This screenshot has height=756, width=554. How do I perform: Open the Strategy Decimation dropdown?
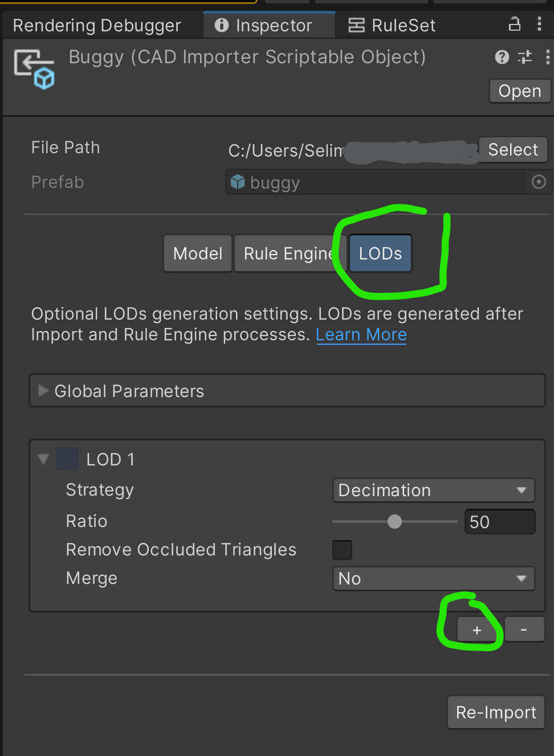pyautogui.click(x=433, y=491)
